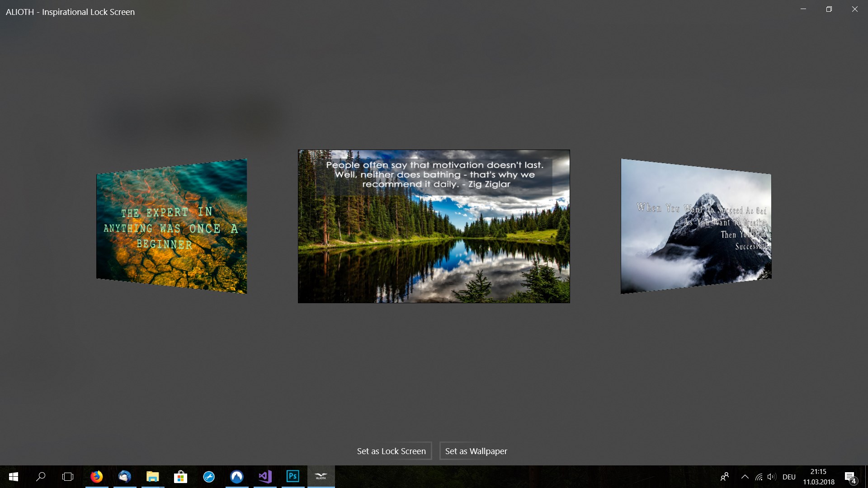
Task: Click the ALIOTH app taskbar icon
Action: 321,477
